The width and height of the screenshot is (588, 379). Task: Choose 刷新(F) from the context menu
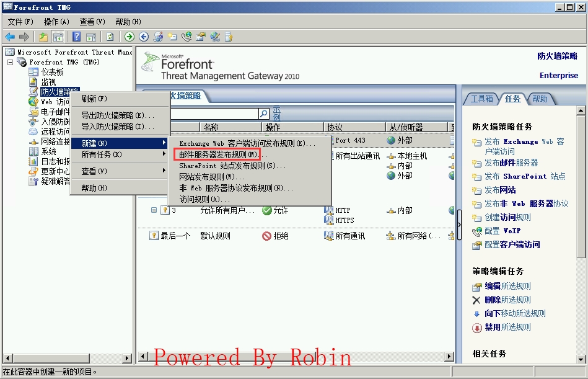tap(120, 99)
